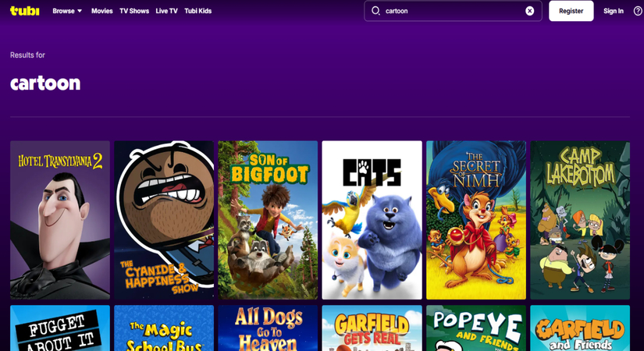Open the Camp Lakebottom poster
The image size is (644, 351).
(580, 220)
